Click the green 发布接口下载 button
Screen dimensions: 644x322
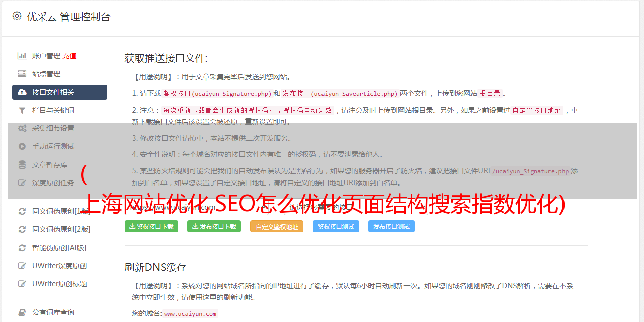214,226
